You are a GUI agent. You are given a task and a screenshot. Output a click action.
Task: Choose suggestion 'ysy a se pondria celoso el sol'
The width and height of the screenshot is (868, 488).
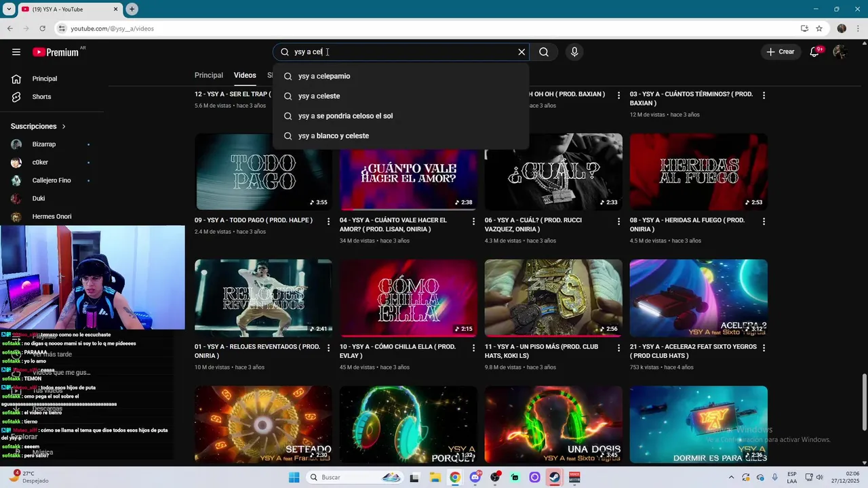click(401, 116)
